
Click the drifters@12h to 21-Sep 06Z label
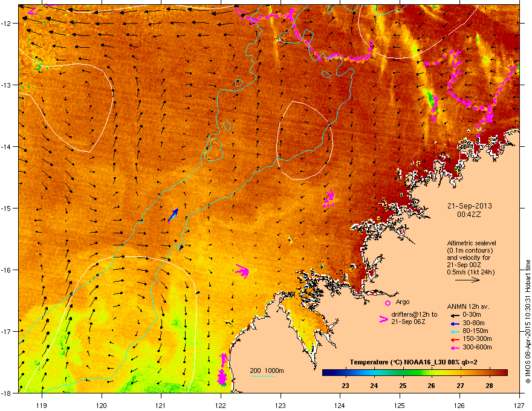[414, 318]
